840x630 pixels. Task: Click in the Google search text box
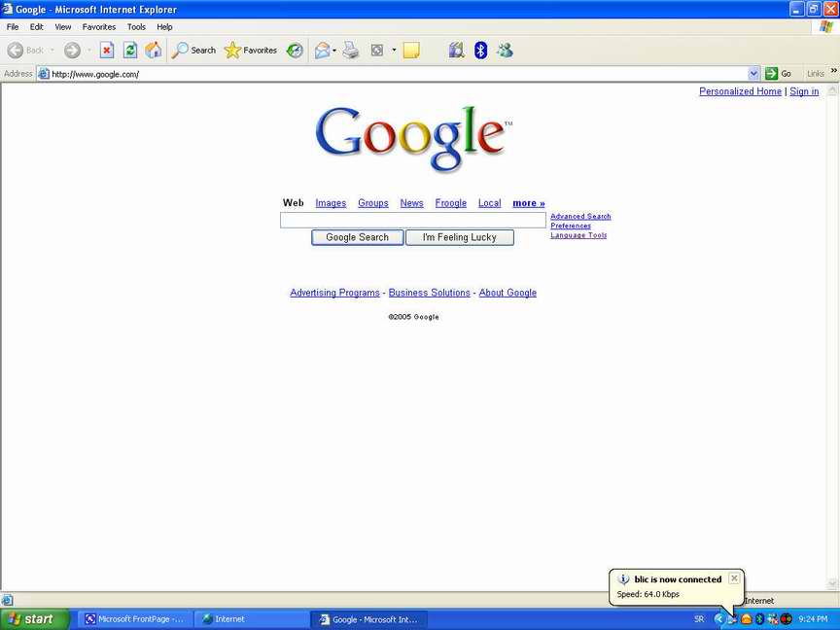[x=412, y=221]
